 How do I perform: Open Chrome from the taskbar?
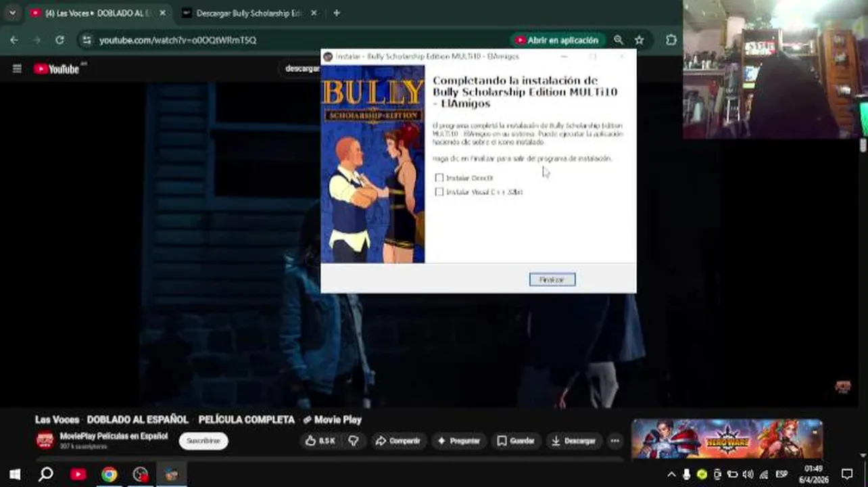pyautogui.click(x=110, y=474)
